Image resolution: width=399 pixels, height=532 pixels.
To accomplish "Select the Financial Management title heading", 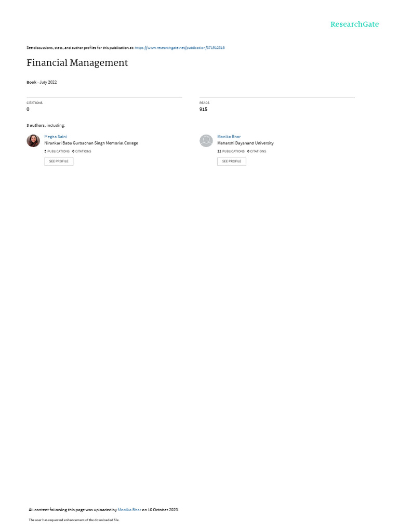I will tap(77, 63).
